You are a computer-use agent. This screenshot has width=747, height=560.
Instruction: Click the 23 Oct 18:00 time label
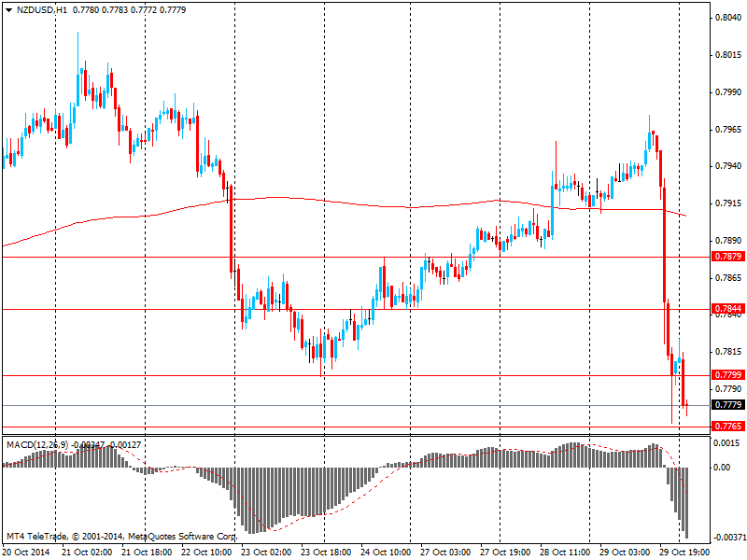[326, 553]
